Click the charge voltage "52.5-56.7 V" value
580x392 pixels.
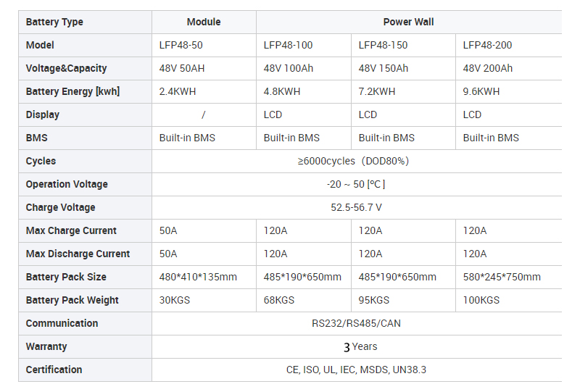[x=356, y=207]
